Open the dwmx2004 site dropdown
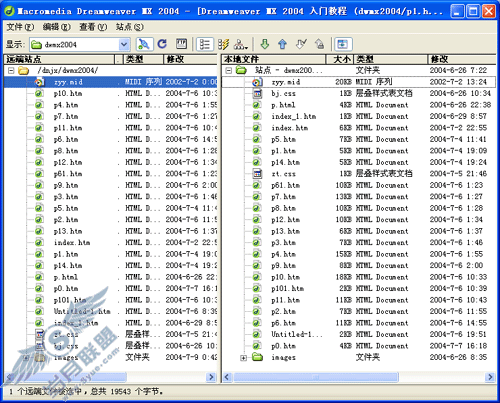This screenshot has height=403, width=500. pos(124,44)
